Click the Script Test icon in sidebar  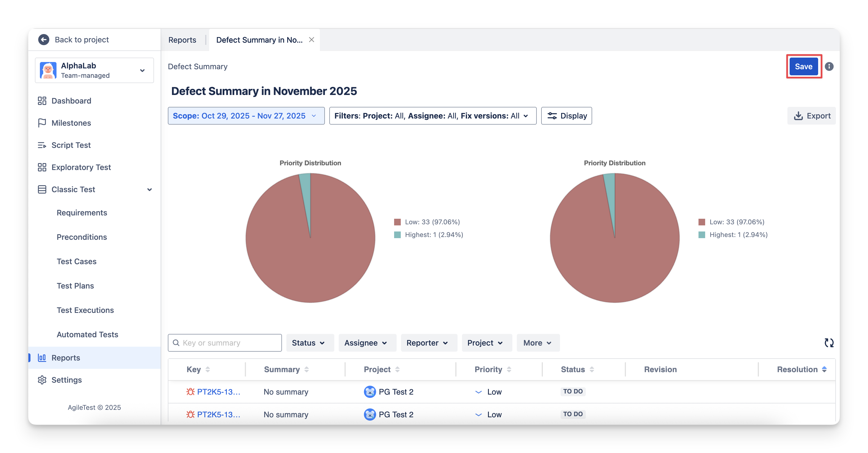tap(42, 145)
